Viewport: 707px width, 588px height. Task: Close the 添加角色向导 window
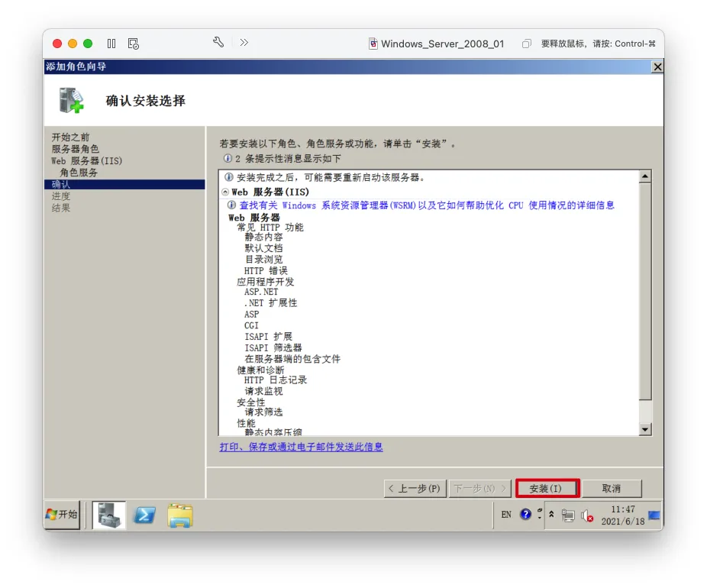coord(657,67)
